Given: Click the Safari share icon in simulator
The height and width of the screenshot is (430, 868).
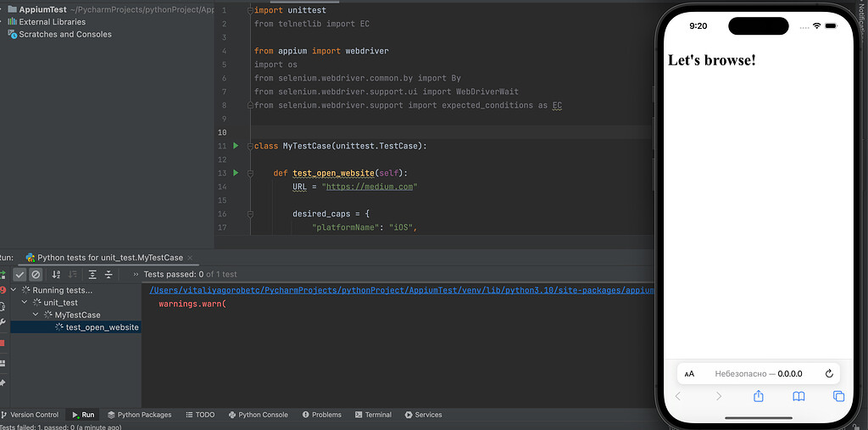Looking at the screenshot, I should pos(759,396).
